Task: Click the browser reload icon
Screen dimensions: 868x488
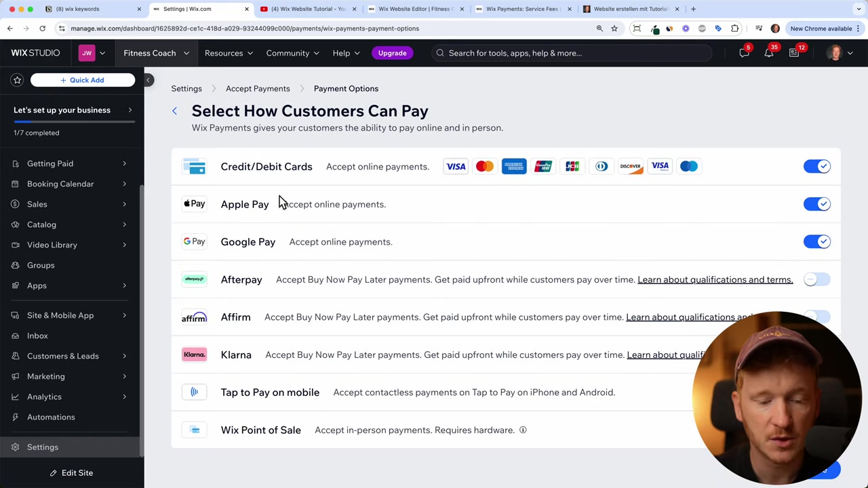Action: tap(42, 28)
